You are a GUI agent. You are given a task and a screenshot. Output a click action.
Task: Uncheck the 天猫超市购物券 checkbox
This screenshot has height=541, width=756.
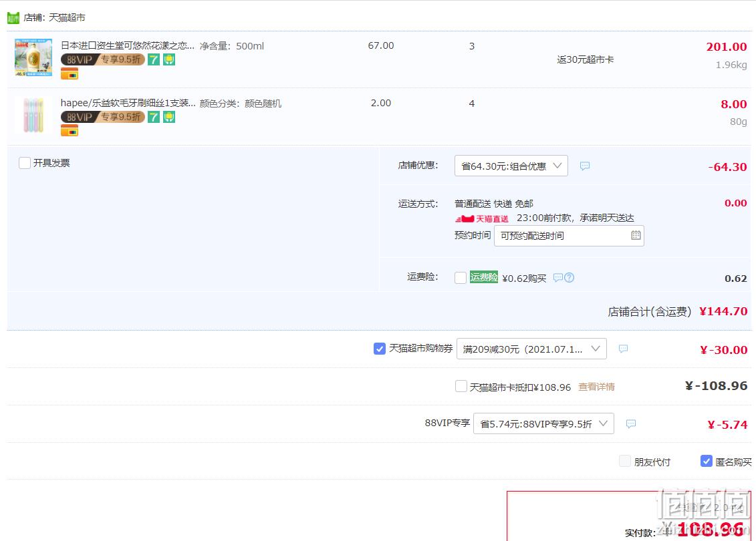[380, 348]
